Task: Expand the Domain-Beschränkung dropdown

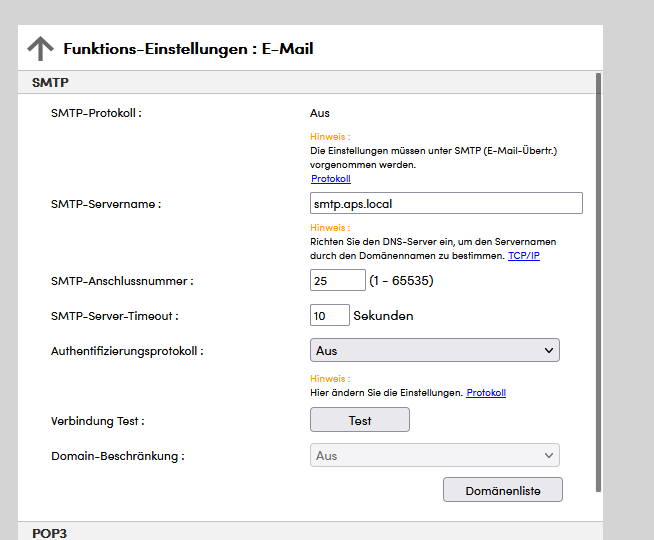Action: [x=434, y=456]
